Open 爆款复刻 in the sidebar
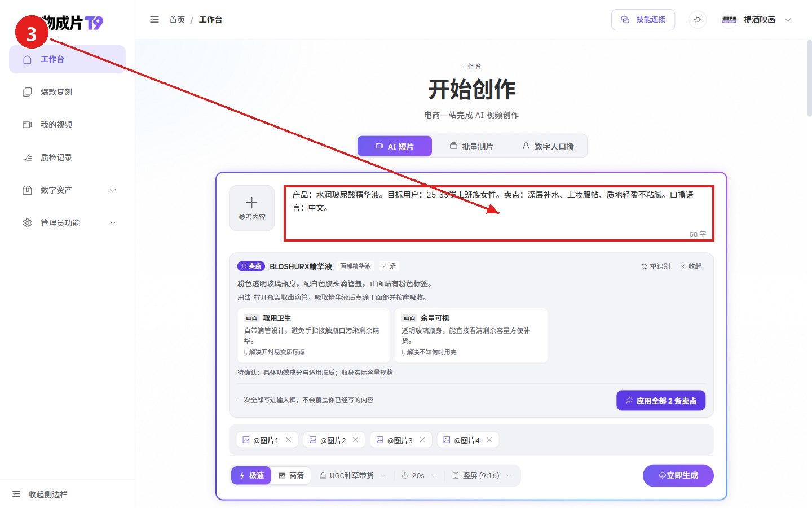Image resolution: width=812 pixels, height=508 pixels. tap(67, 92)
